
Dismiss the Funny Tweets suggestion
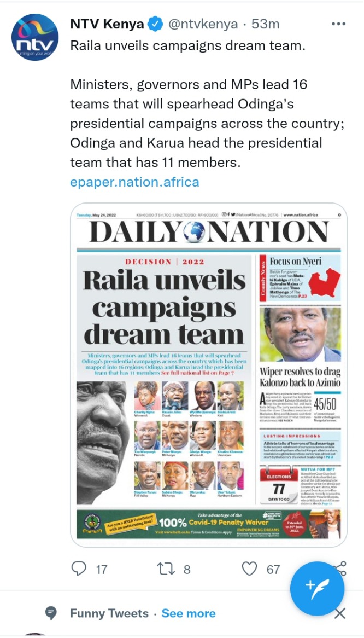click(x=339, y=613)
